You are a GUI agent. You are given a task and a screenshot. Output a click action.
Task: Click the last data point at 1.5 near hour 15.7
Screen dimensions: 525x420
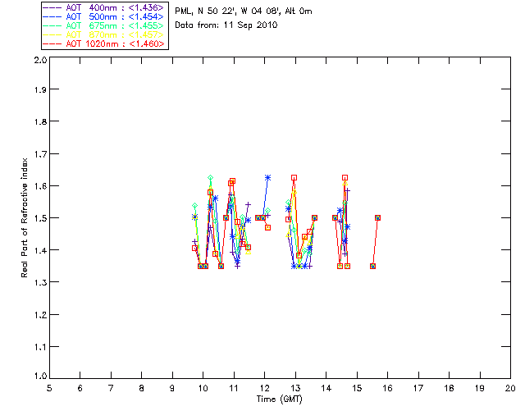pyautogui.click(x=377, y=217)
